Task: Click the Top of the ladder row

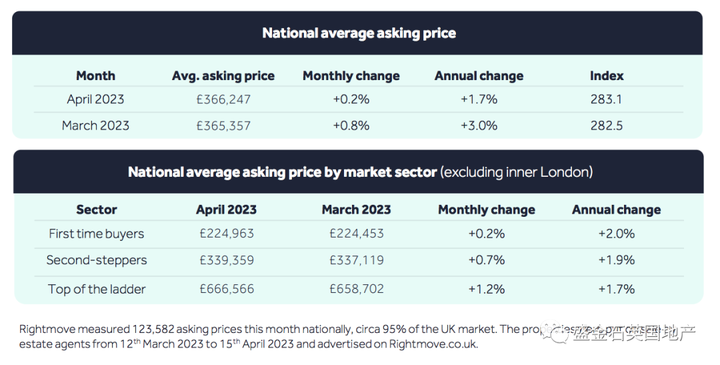Action: (x=359, y=289)
